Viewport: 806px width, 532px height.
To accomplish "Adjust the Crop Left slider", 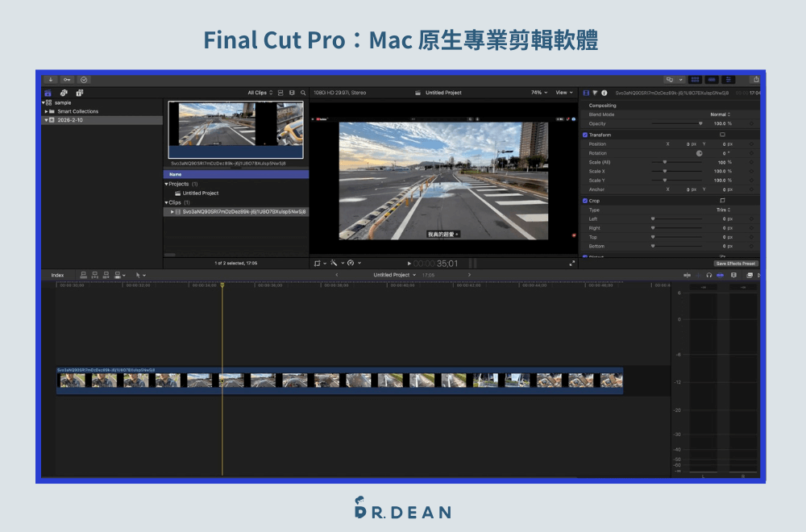I will tap(677, 219).
